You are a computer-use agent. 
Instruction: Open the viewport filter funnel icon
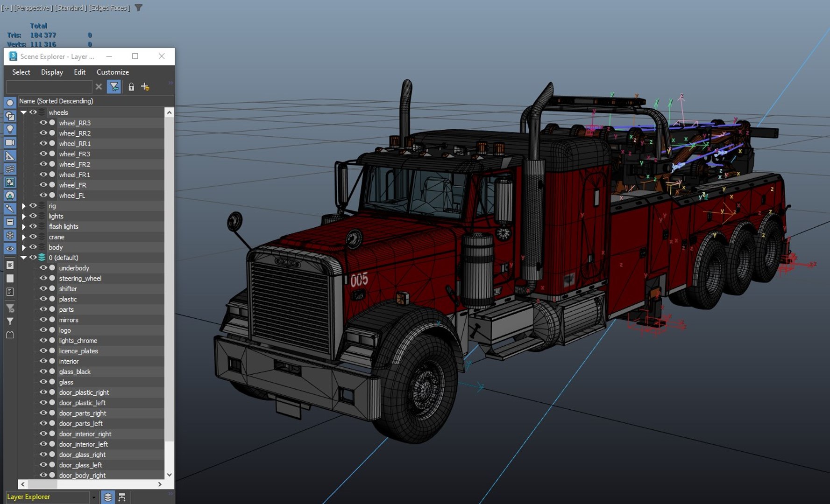click(x=138, y=8)
